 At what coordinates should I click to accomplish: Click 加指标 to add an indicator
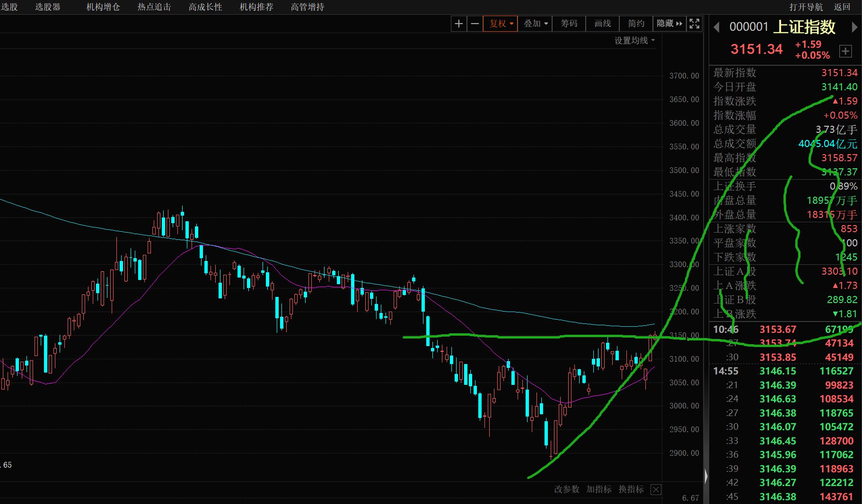[599, 489]
